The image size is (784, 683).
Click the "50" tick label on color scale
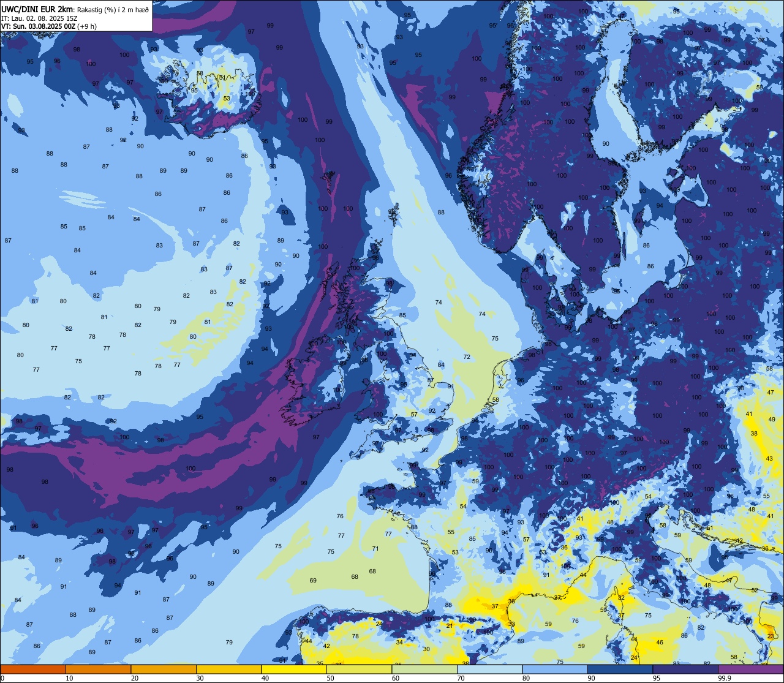330,678
